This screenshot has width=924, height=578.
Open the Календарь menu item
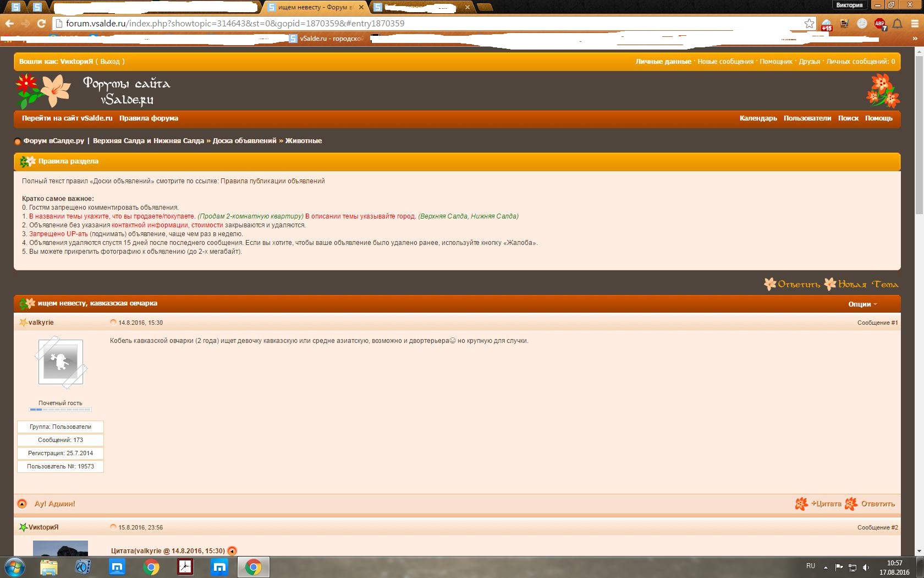pos(758,118)
